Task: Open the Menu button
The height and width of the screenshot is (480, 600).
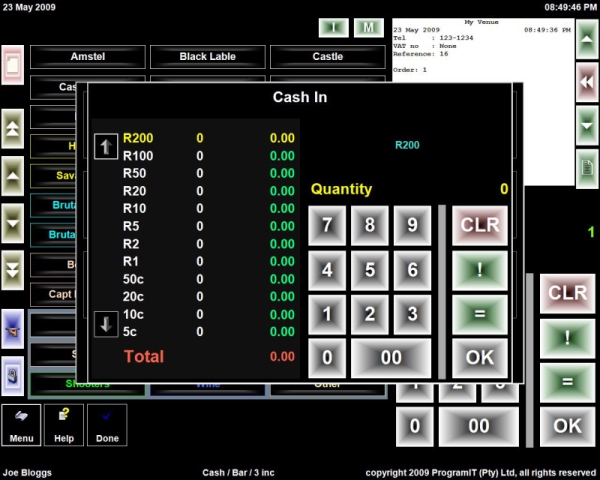Action: [21, 424]
